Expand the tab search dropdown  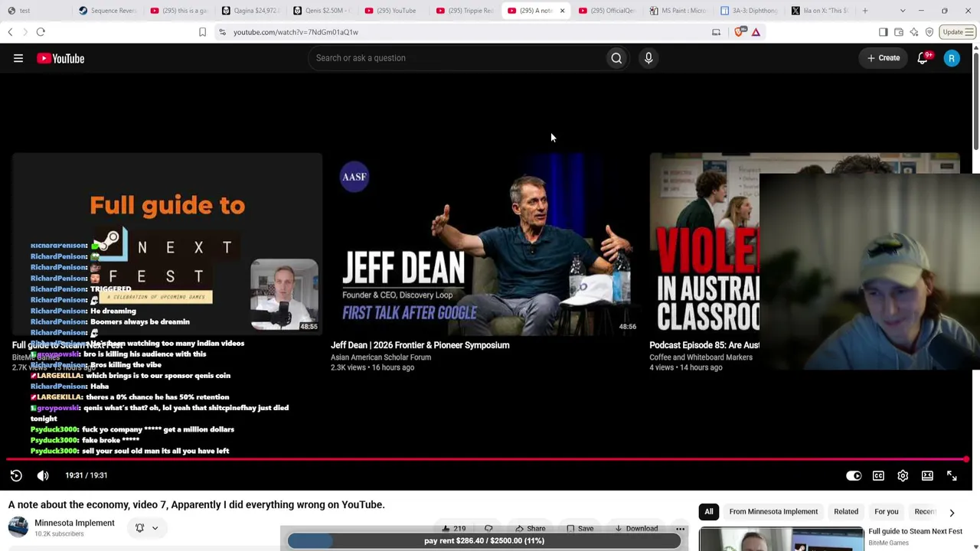(903, 11)
